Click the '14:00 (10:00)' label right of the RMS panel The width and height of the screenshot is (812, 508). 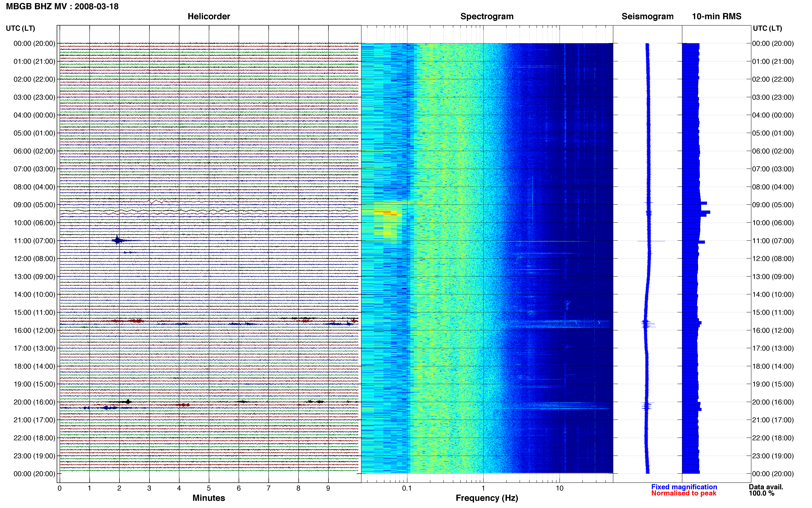tap(773, 295)
